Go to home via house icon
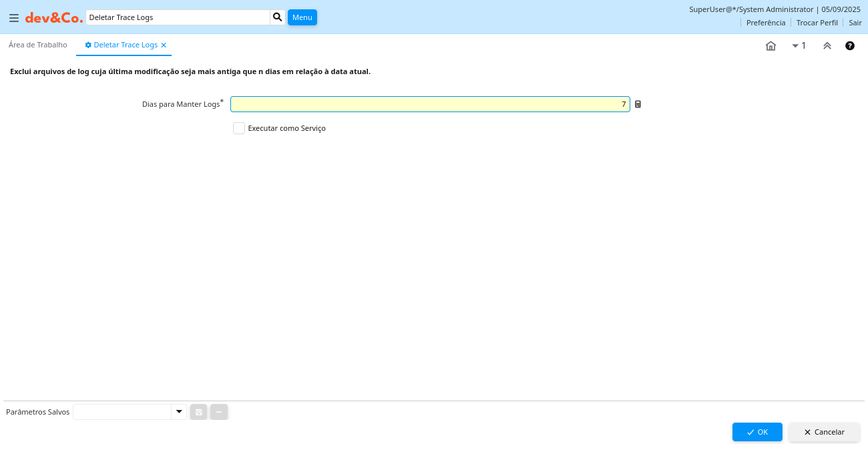 pos(771,46)
